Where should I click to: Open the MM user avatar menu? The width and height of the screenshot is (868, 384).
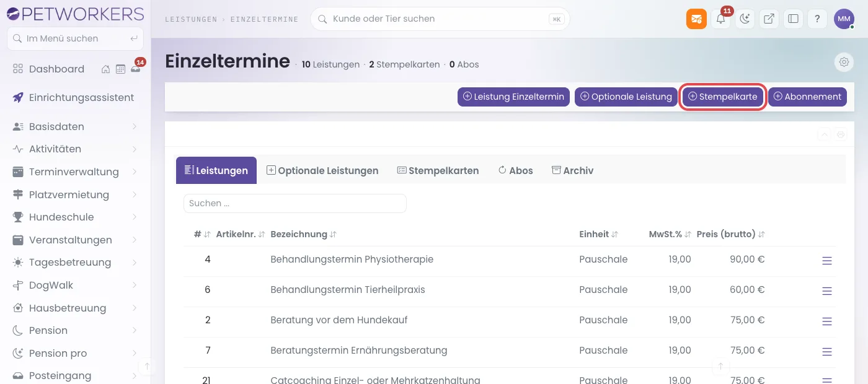844,19
